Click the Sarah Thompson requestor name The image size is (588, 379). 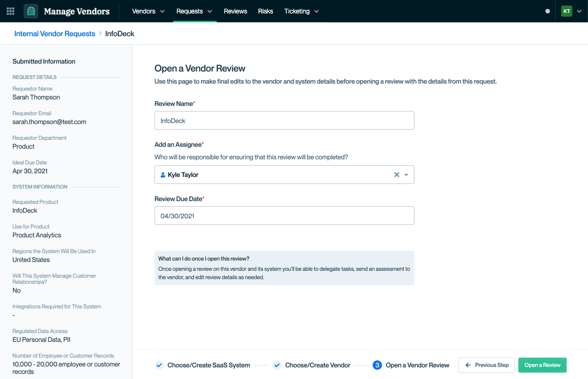(36, 97)
